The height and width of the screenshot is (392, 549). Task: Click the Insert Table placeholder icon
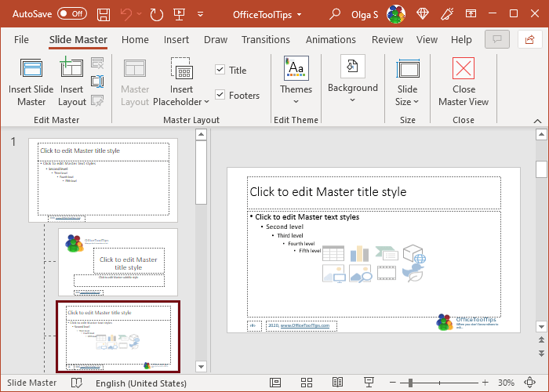(333, 253)
